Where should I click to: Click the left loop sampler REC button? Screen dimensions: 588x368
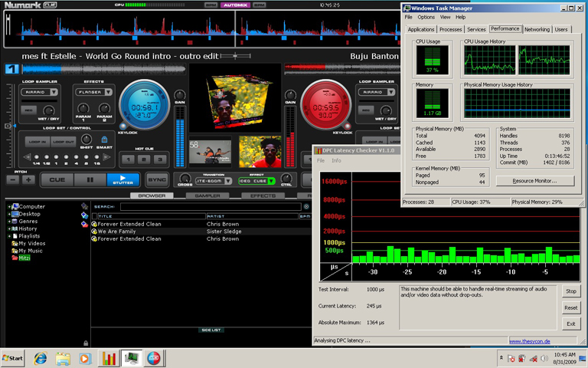point(30,110)
